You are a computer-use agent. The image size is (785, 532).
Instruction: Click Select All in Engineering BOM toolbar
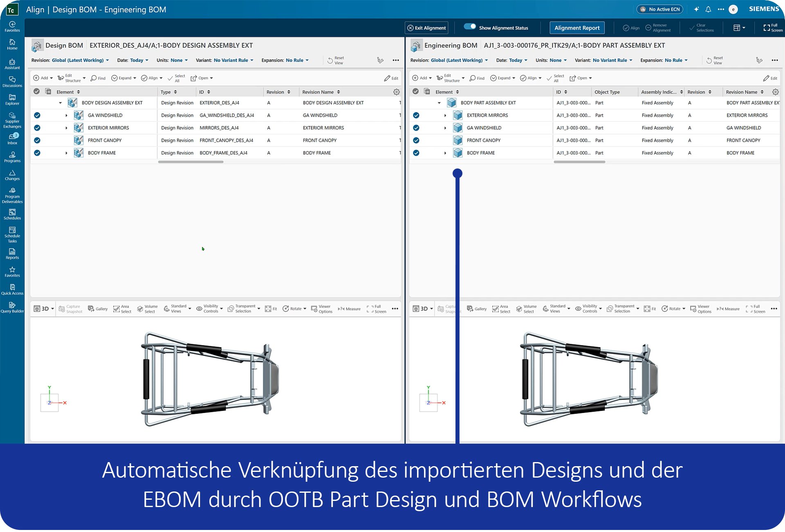[555, 78]
